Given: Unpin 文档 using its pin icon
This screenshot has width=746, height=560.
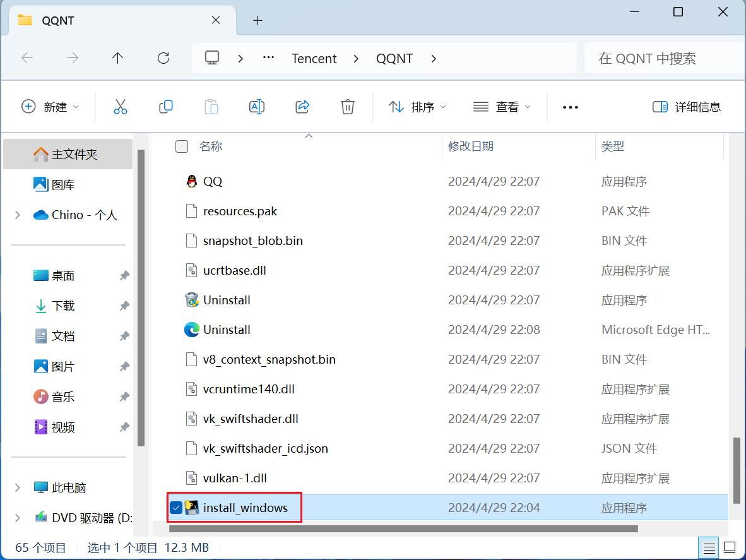Looking at the screenshot, I should [124, 337].
